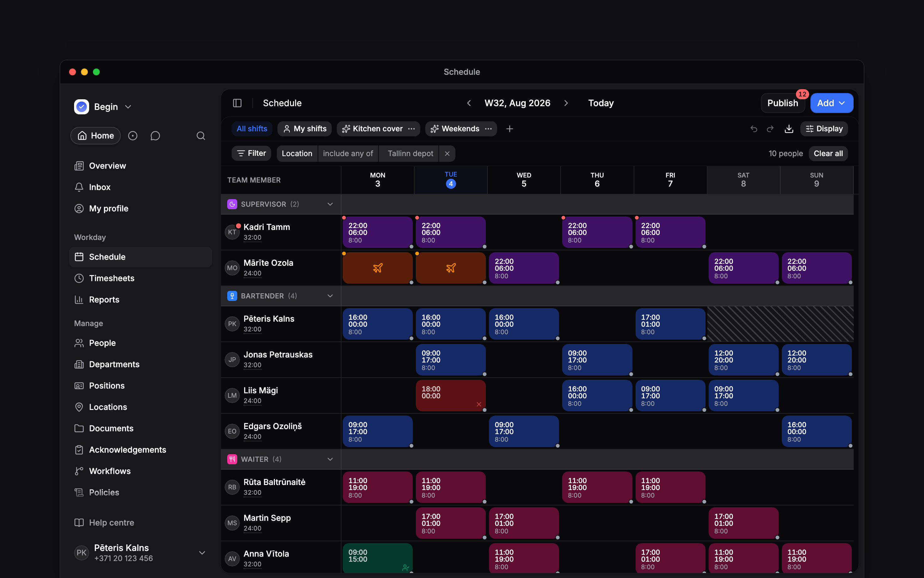Open the Add dropdown button
This screenshot has width=924, height=578.
(832, 103)
